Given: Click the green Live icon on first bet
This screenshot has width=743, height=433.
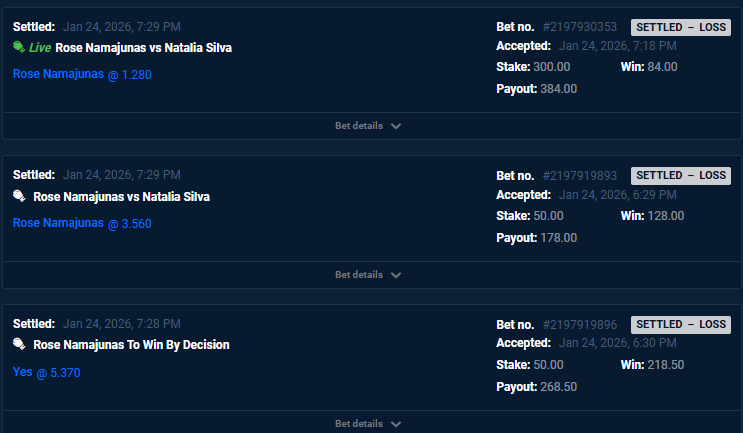Looking at the screenshot, I should [x=19, y=48].
